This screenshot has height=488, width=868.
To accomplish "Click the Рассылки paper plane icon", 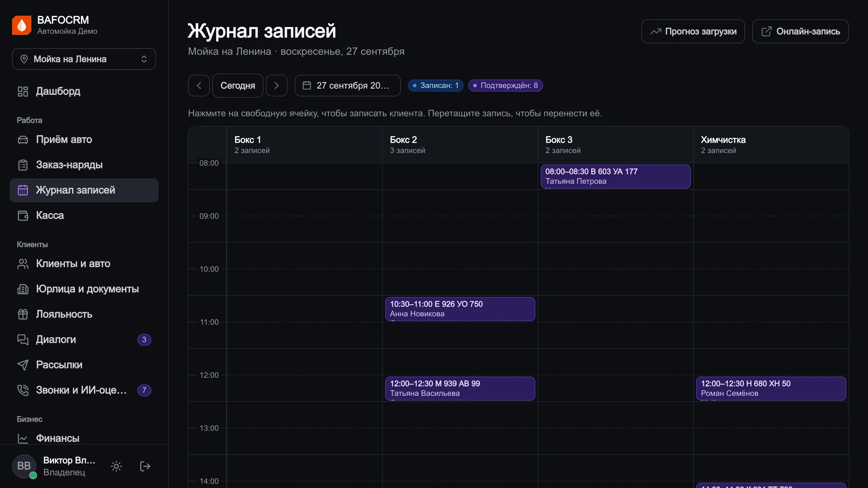I will (x=23, y=365).
